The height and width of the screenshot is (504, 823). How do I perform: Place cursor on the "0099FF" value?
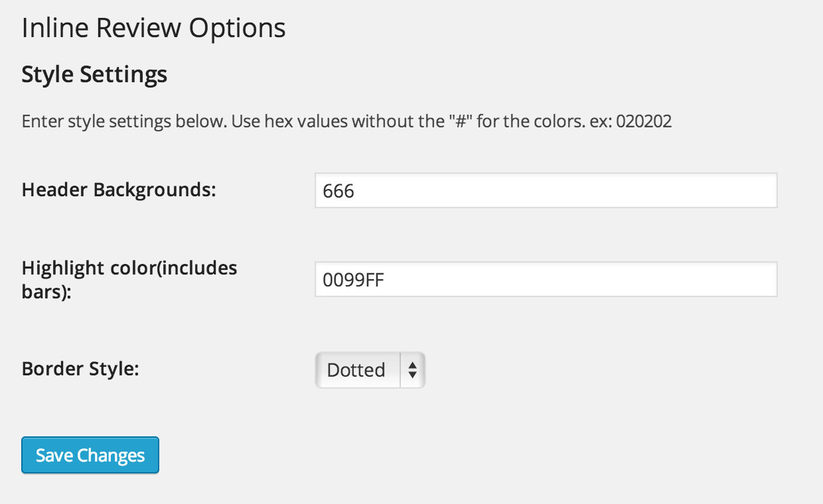coord(354,281)
